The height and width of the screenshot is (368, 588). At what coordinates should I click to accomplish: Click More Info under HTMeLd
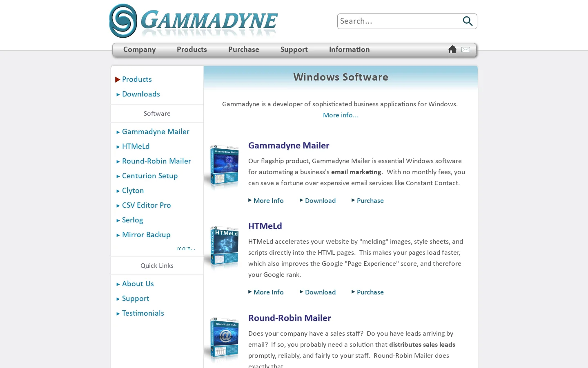click(x=268, y=292)
